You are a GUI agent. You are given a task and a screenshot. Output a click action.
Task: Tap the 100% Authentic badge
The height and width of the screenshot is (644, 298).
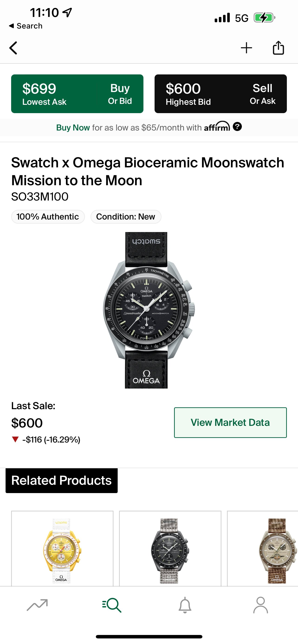tap(48, 217)
